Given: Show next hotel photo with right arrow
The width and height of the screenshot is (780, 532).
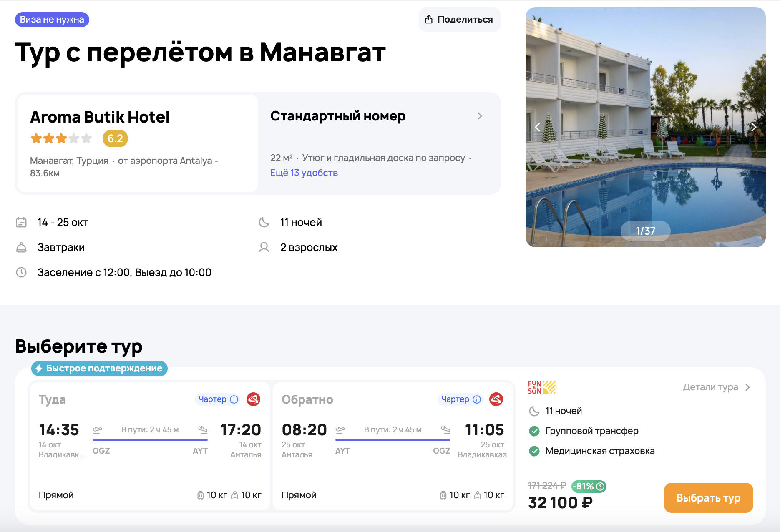Looking at the screenshot, I should pyautogui.click(x=753, y=127).
